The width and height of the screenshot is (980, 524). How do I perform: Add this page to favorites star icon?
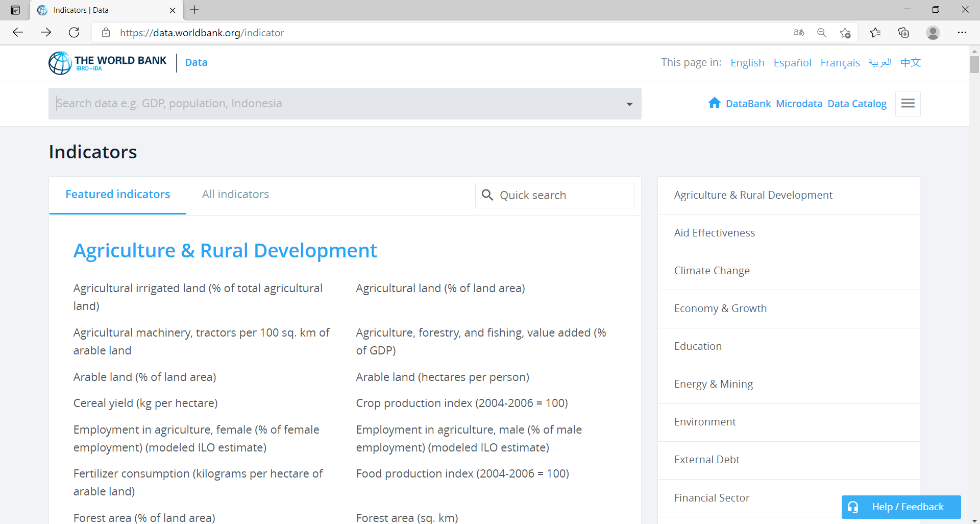(x=845, y=33)
